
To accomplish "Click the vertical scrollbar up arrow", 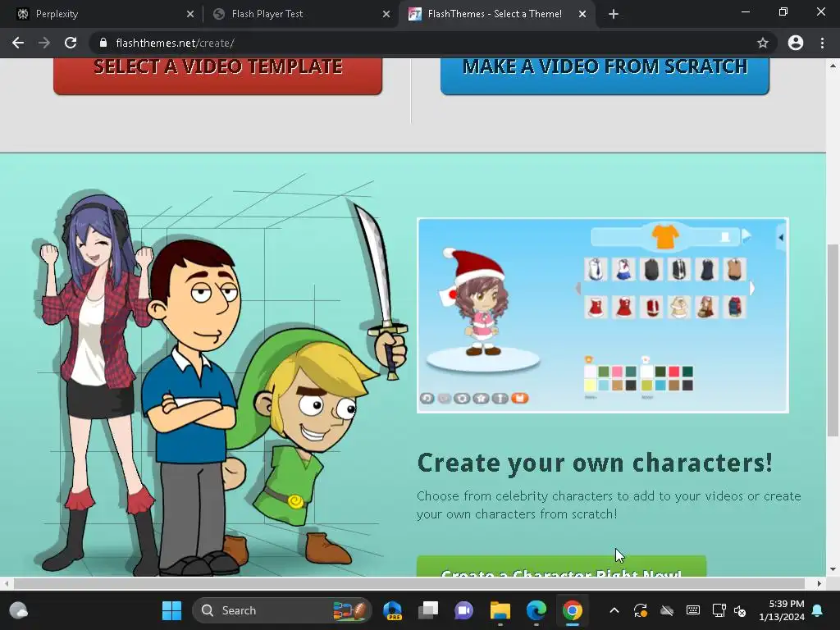I will click(x=833, y=66).
